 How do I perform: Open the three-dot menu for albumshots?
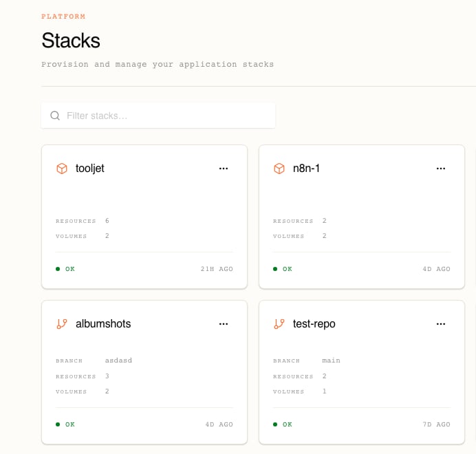tap(224, 324)
